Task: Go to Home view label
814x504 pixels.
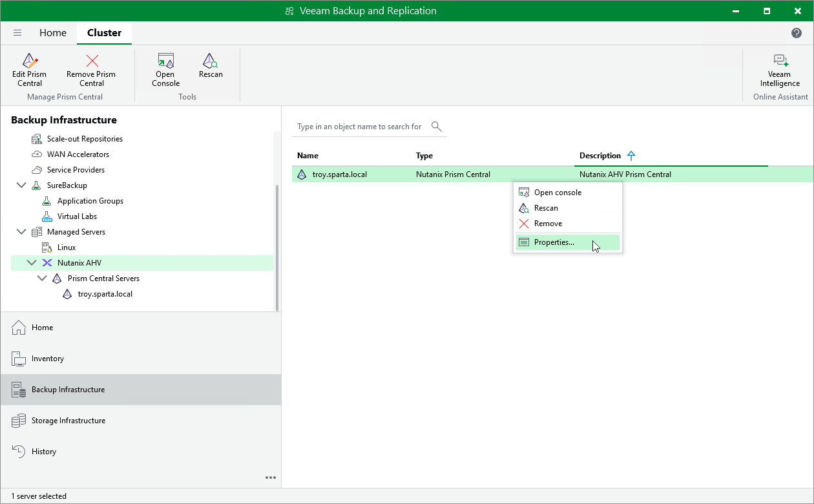Action: 43,328
